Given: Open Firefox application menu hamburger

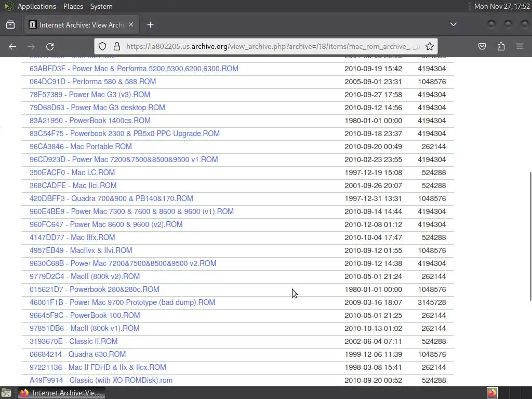Looking at the screenshot, I should pyautogui.click(x=520, y=46).
